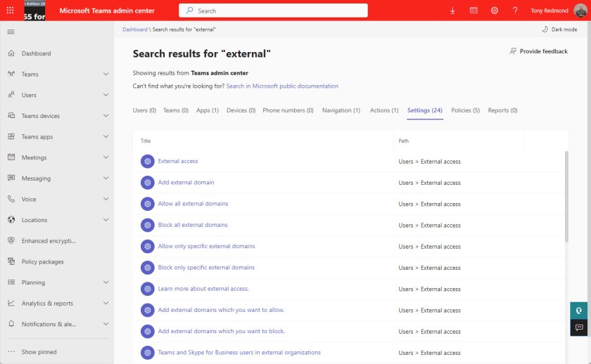Click the download icon in header

(452, 11)
